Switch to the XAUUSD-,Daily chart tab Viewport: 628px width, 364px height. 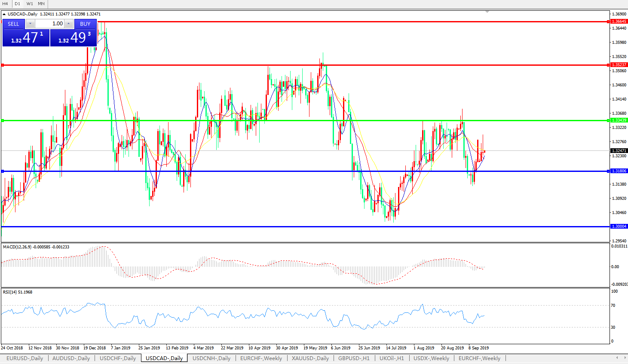(x=310, y=358)
